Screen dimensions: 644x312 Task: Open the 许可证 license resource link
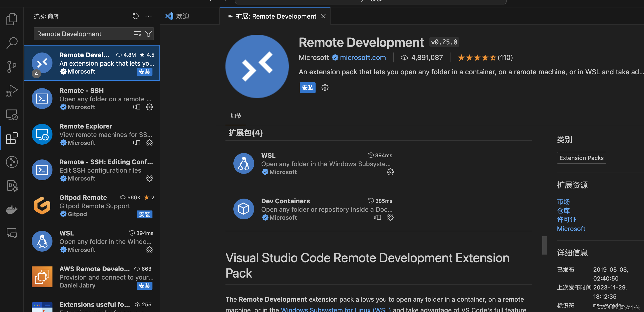[567, 220]
